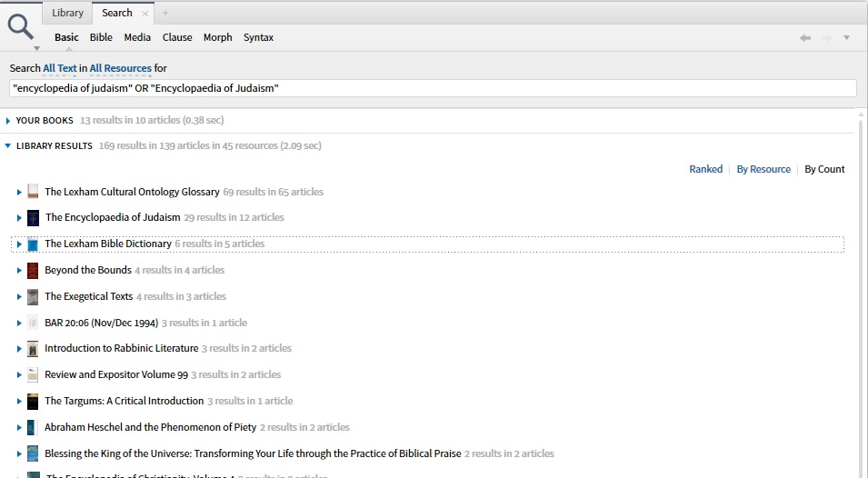Expand The Targums: A Critical Introduction results

pos(19,401)
